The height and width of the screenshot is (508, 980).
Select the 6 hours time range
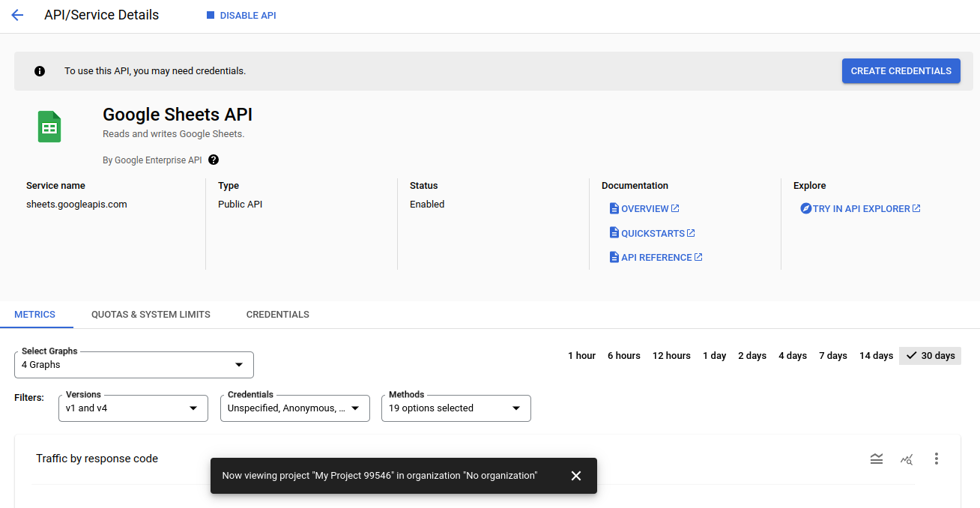[623, 356]
